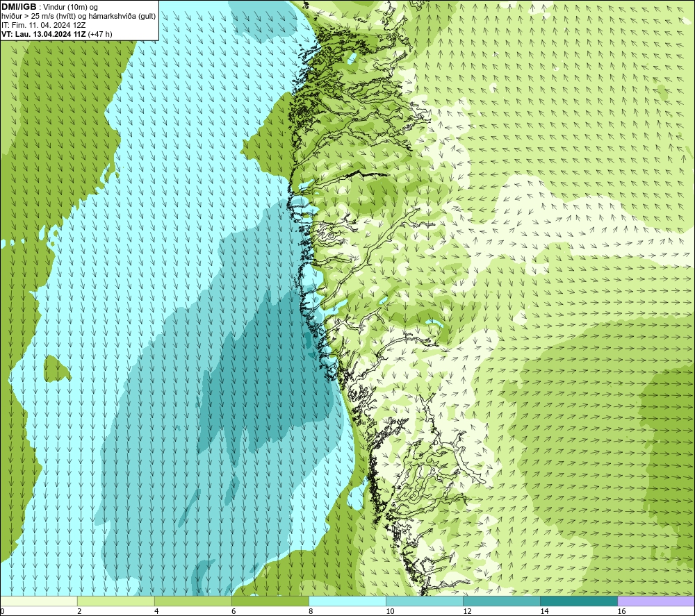Image resolution: width=695 pixels, height=616 pixels.
Task: Click the 2-4 m/s light green swatch
Action: [115, 601]
